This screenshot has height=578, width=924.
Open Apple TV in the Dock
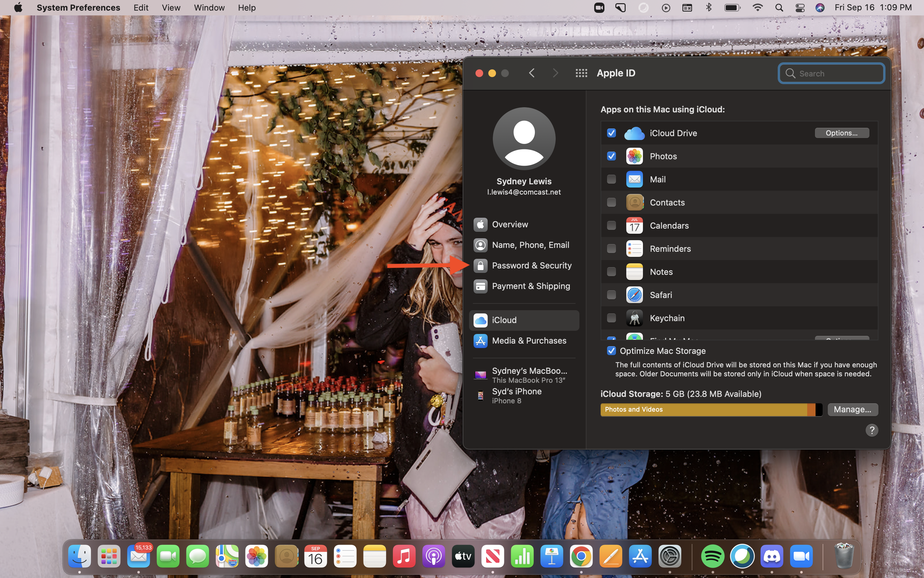[463, 556]
